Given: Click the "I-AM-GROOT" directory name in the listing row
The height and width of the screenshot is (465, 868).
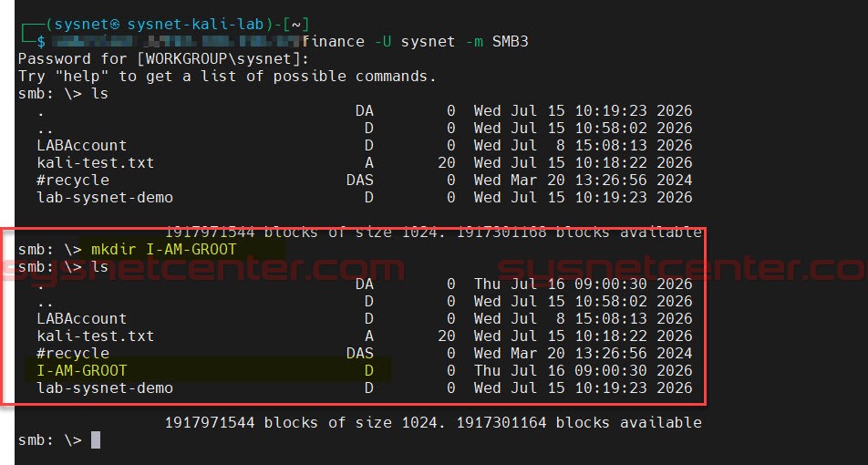Looking at the screenshot, I should coord(81,370).
